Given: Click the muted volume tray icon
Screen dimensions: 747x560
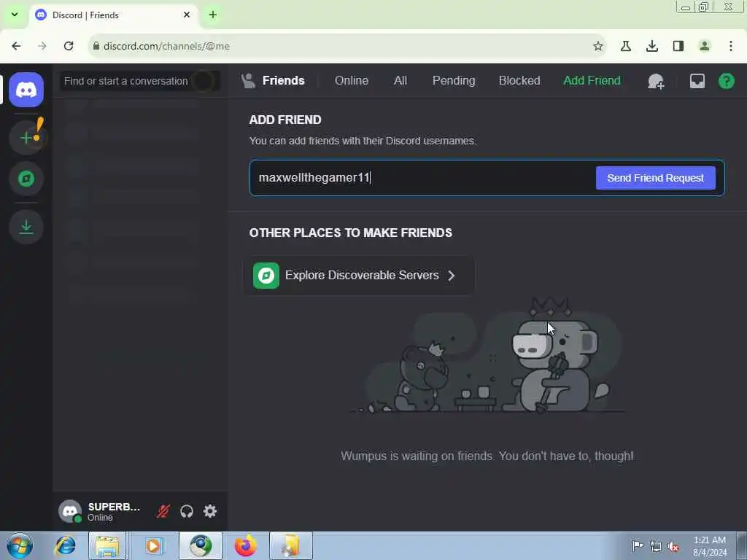Looking at the screenshot, I should (673, 547).
